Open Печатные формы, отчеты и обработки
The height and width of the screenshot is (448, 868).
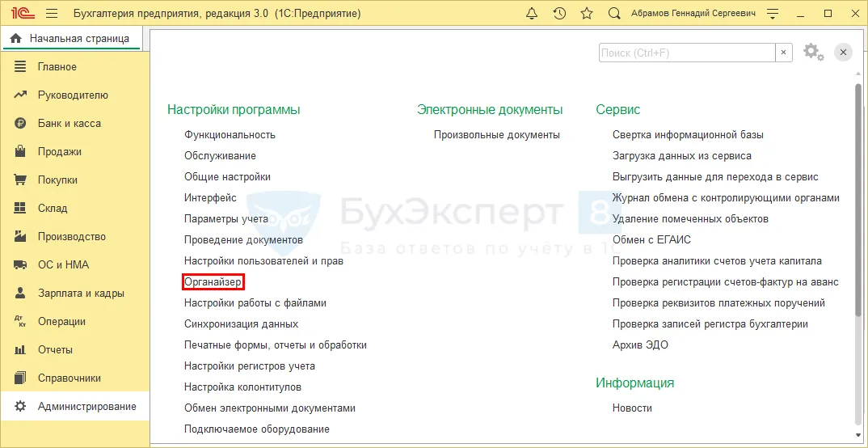(276, 345)
